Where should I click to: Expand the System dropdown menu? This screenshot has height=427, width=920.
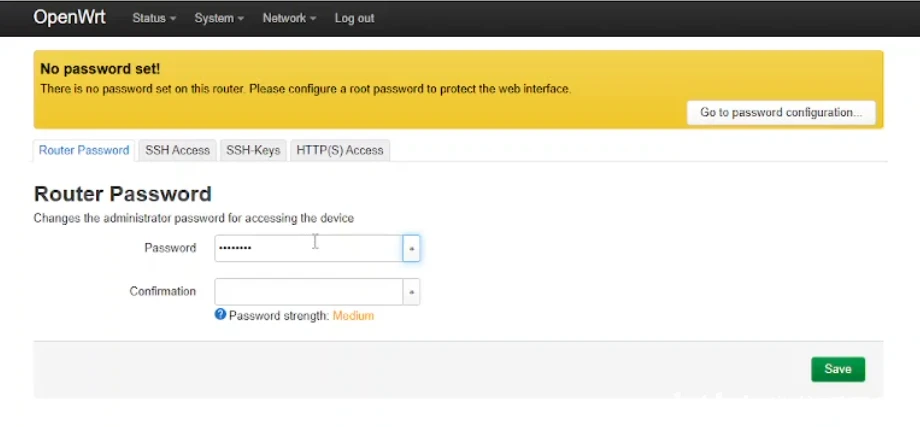pos(218,19)
